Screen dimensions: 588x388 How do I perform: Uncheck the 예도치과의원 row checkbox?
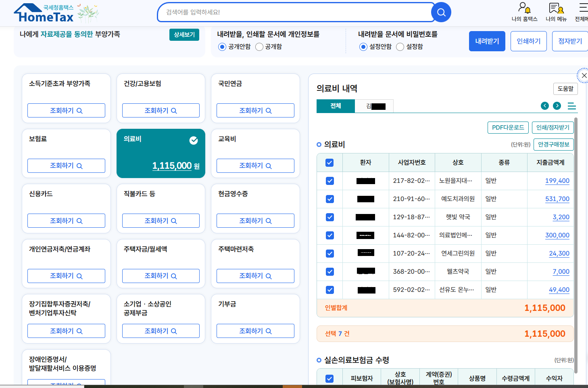[330, 199]
